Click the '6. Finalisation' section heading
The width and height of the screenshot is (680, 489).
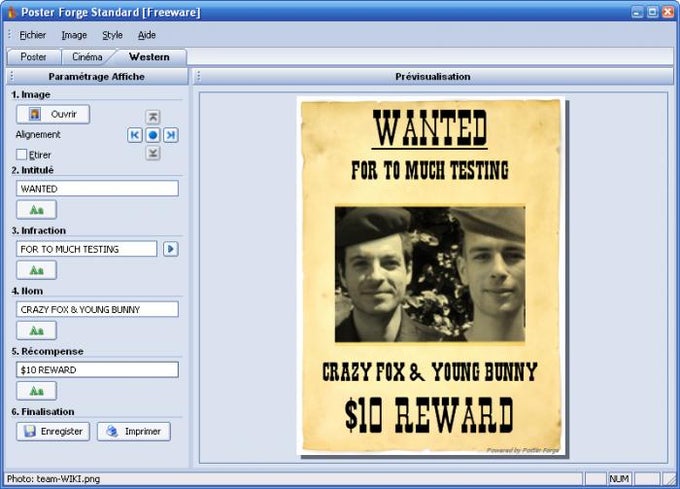point(43,411)
